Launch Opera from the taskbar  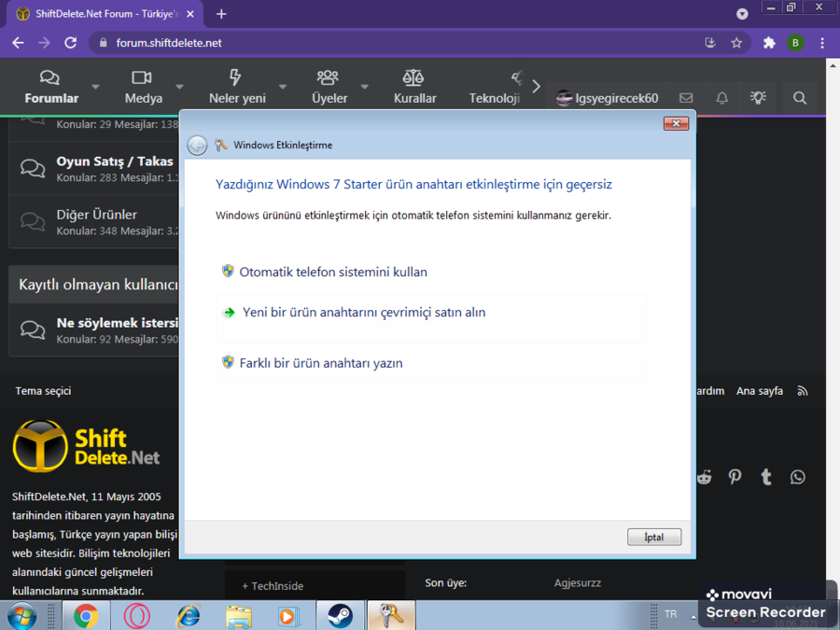pyautogui.click(x=137, y=616)
